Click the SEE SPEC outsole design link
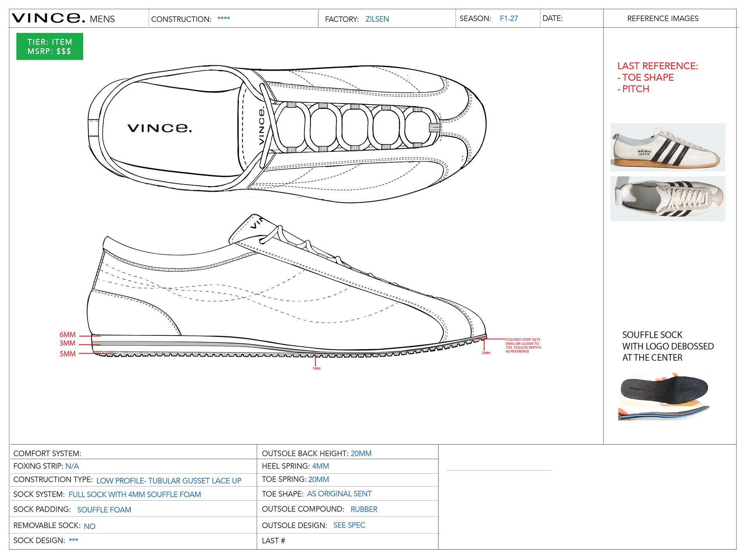The height and width of the screenshot is (560, 747). (x=349, y=525)
